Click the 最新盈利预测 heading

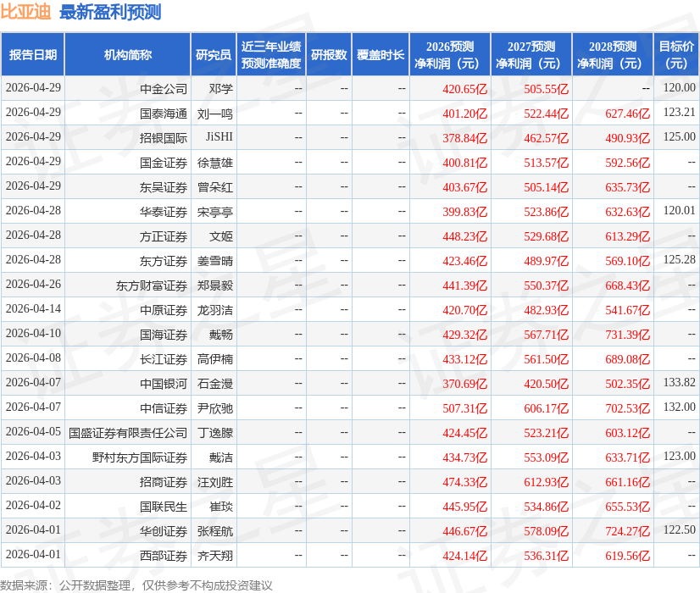point(110,12)
